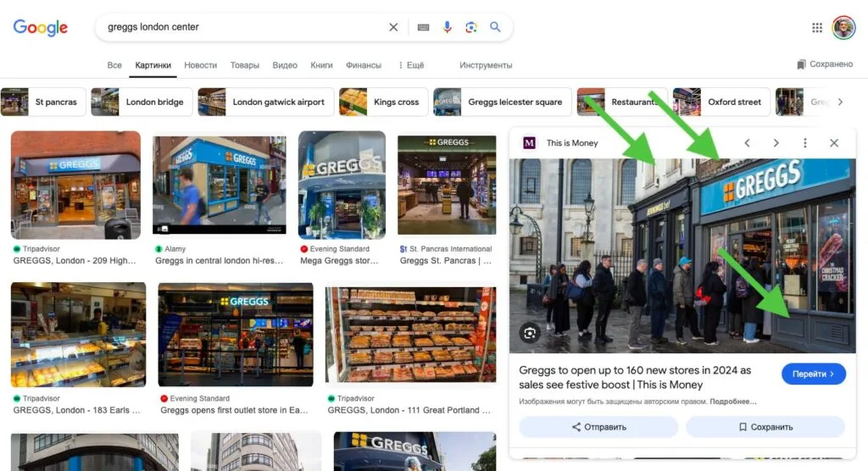
Task: Open Evening Standard Mega Greggs thumbnail
Action: [x=342, y=185]
